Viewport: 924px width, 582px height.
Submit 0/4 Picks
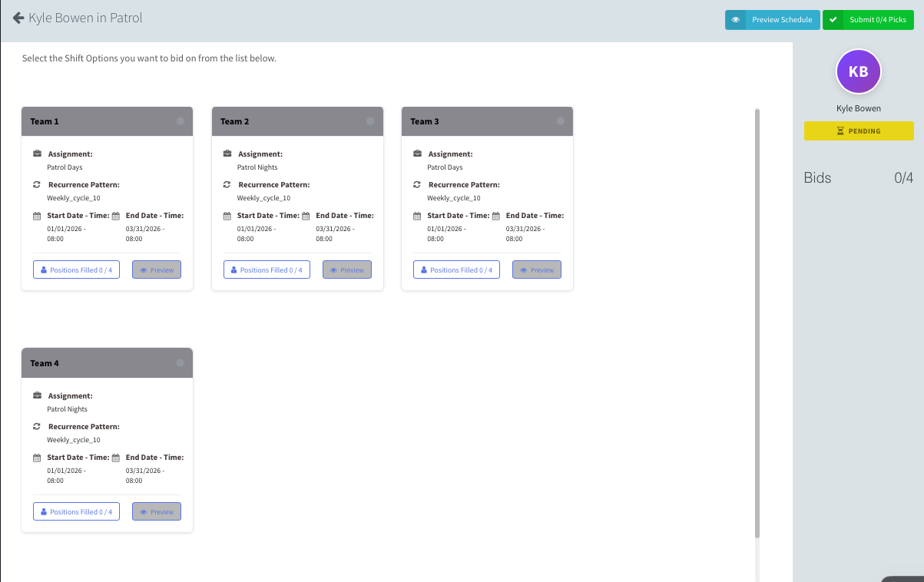tap(868, 20)
